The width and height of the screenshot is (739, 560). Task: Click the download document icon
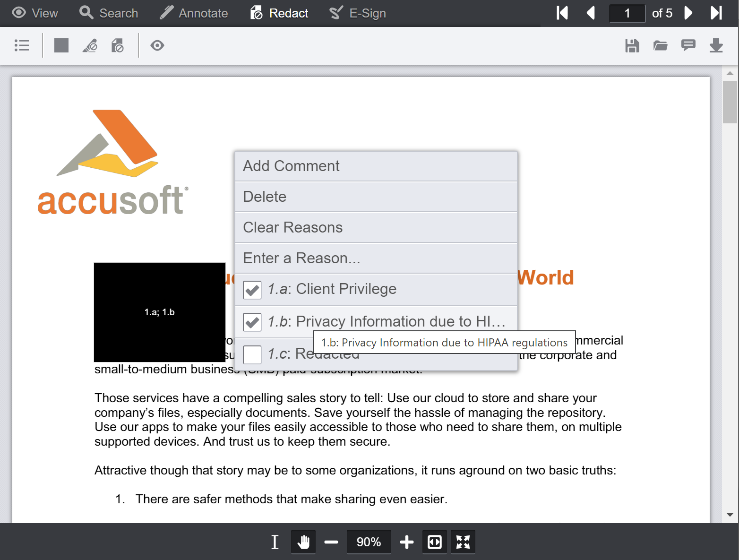pos(716,46)
